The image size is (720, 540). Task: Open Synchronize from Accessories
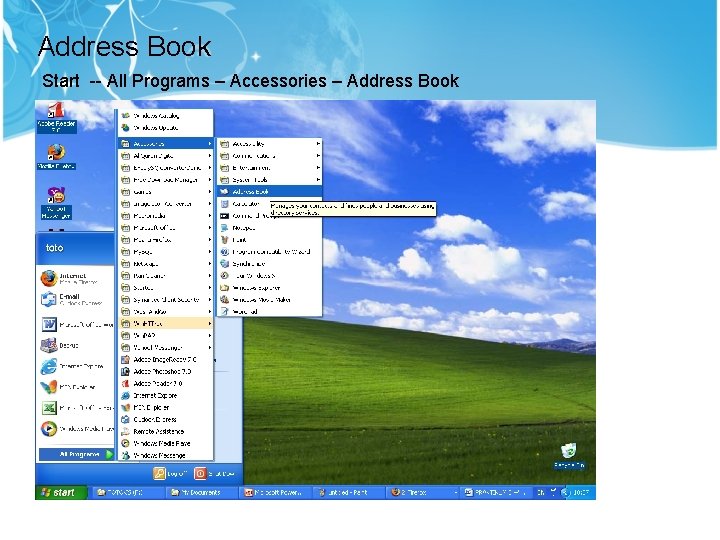(270, 264)
